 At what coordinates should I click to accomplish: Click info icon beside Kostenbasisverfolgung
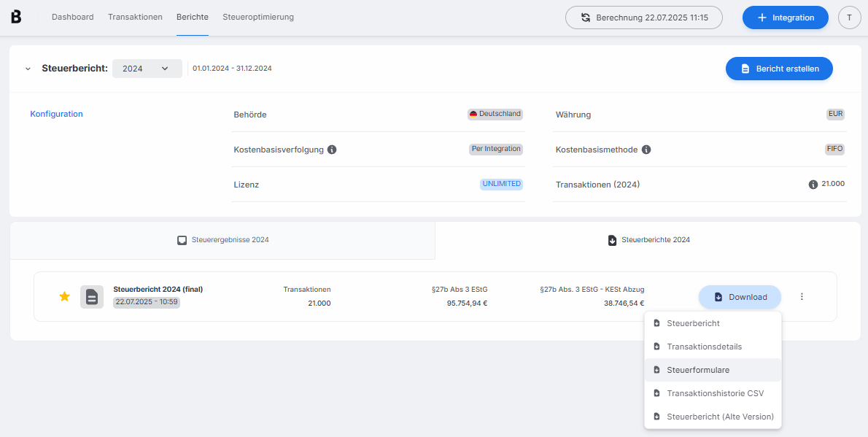pos(332,150)
